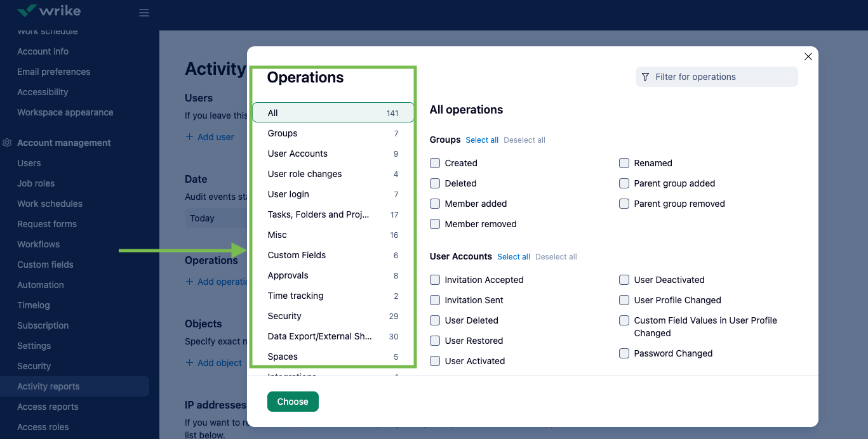Select the Security operations category
Image resolution: width=868 pixels, height=439 pixels.
coord(333,316)
